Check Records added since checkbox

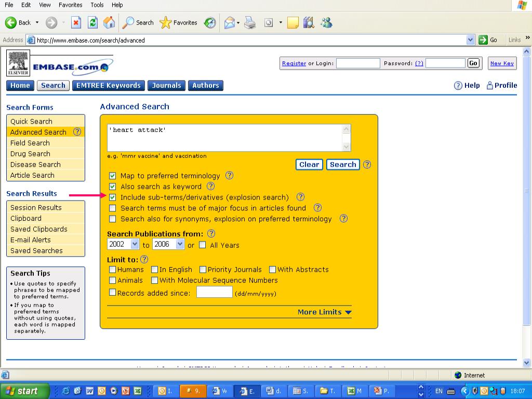pos(112,292)
